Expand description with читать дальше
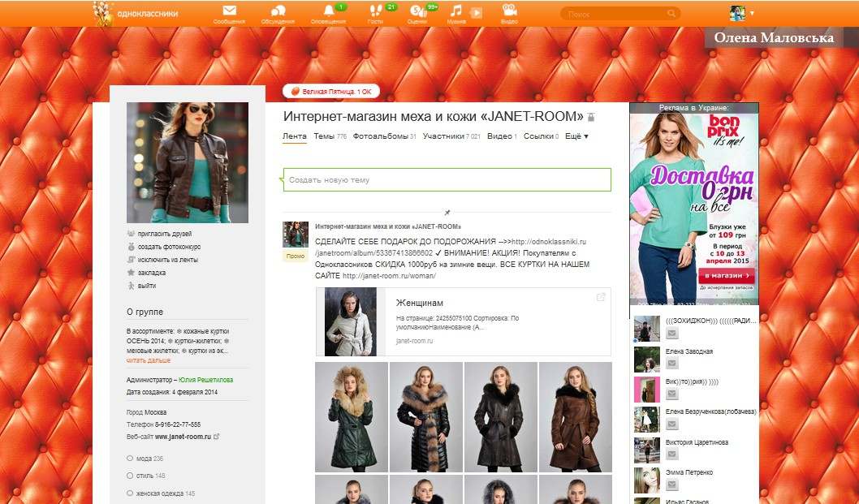Viewport: 859px width, 504px height. 149,360
